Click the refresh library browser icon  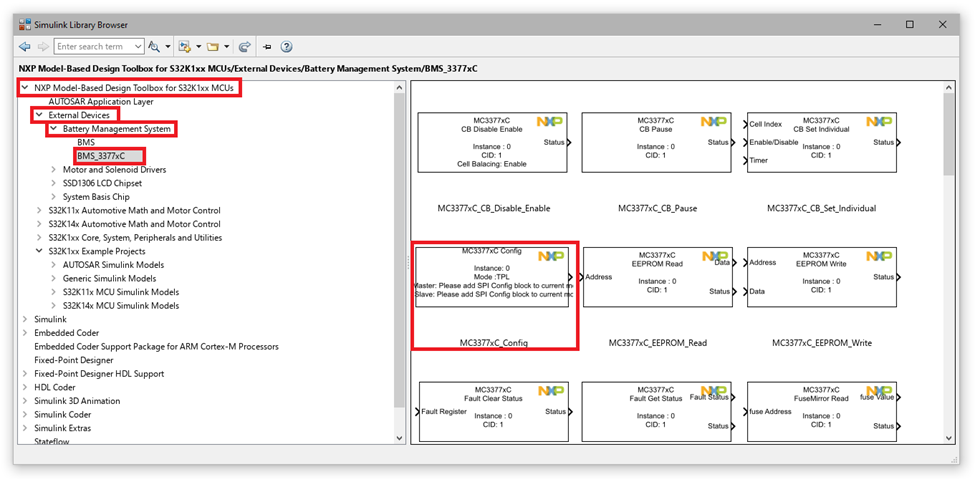244,47
